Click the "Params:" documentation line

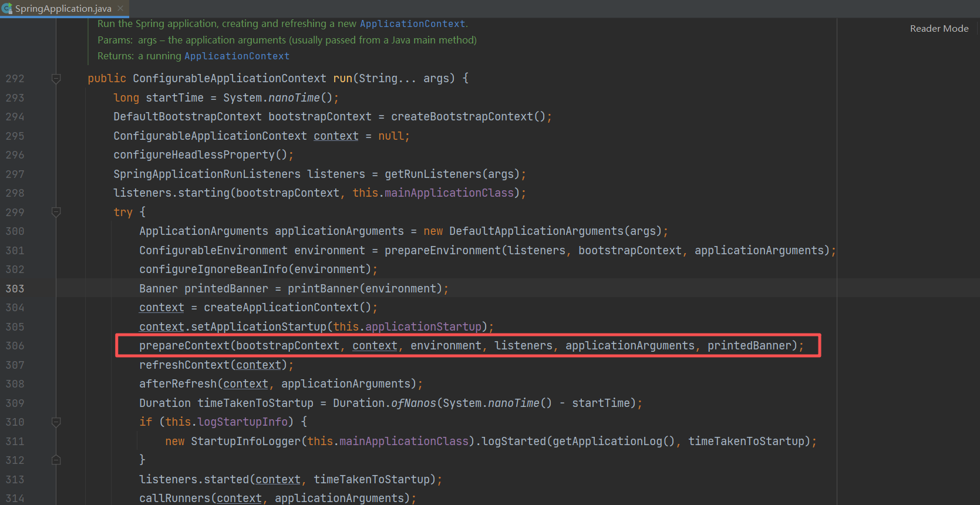(x=287, y=40)
